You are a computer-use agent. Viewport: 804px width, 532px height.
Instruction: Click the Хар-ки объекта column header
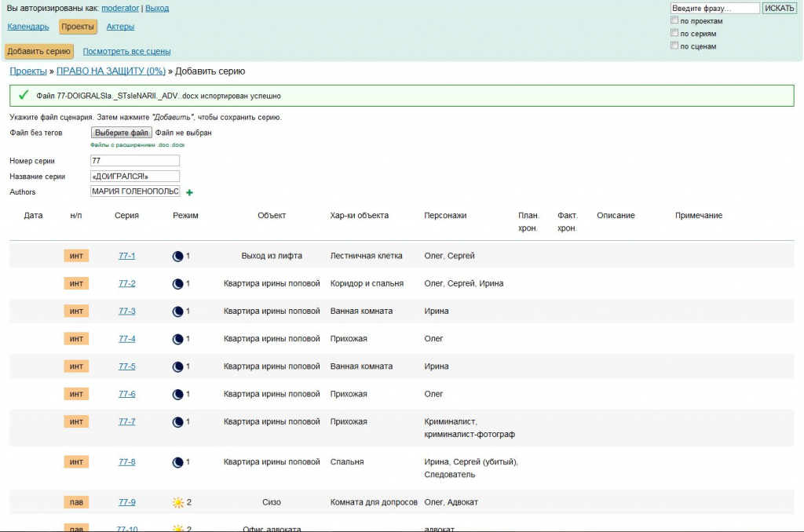(360, 216)
